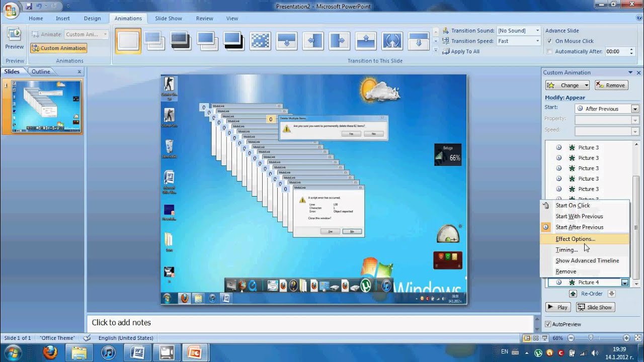The width and height of the screenshot is (644, 362).
Task: Open the Transition Speed dropdown
Action: 537,41
